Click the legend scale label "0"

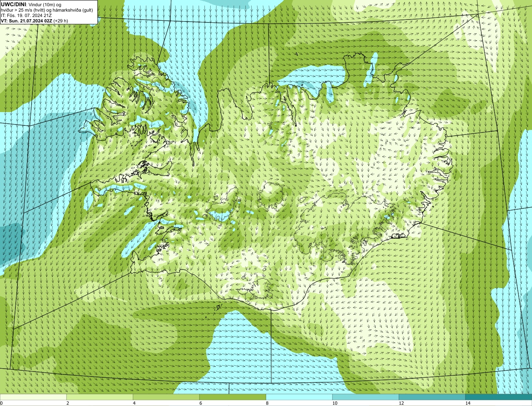tap(1, 403)
